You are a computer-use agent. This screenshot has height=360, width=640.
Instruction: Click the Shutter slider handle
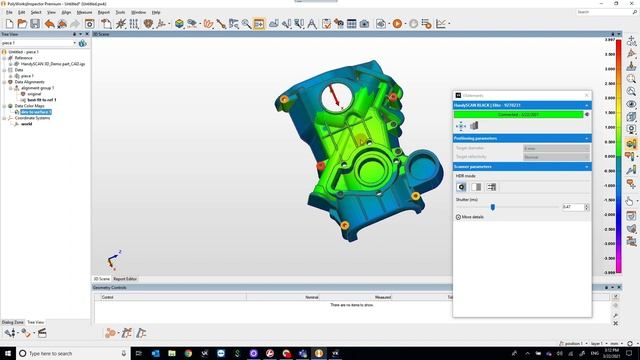493,207
